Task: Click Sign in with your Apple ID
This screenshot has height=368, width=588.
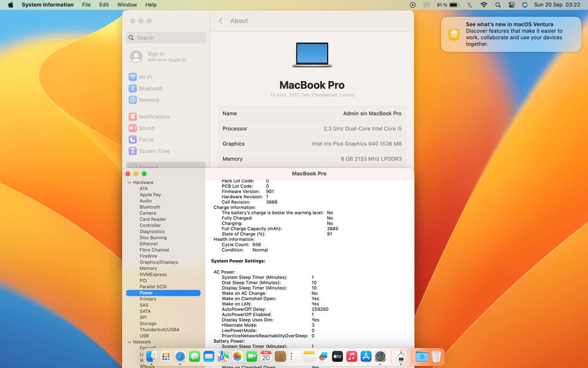Action: click(x=166, y=56)
